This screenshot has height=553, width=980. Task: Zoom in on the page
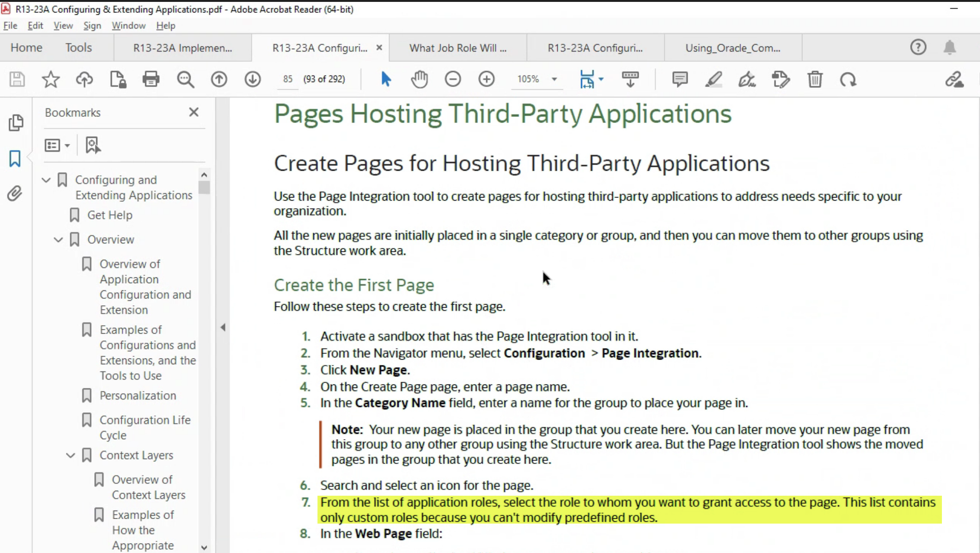[486, 79]
